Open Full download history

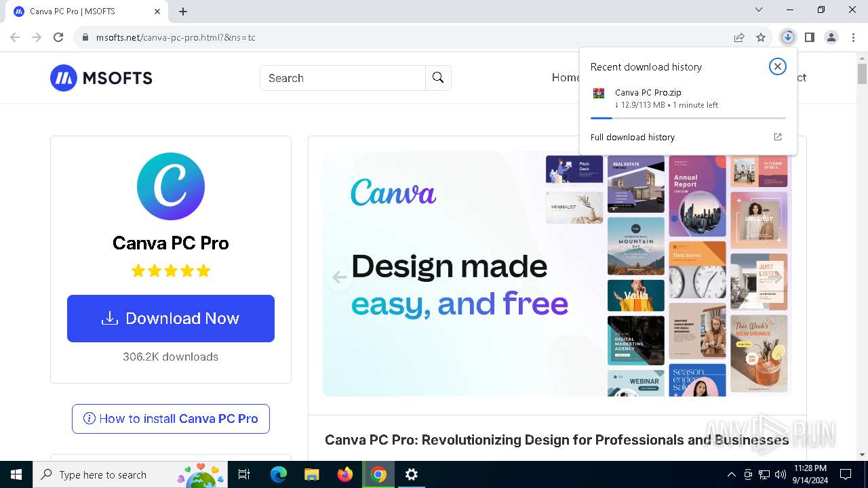click(x=633, y=137)
